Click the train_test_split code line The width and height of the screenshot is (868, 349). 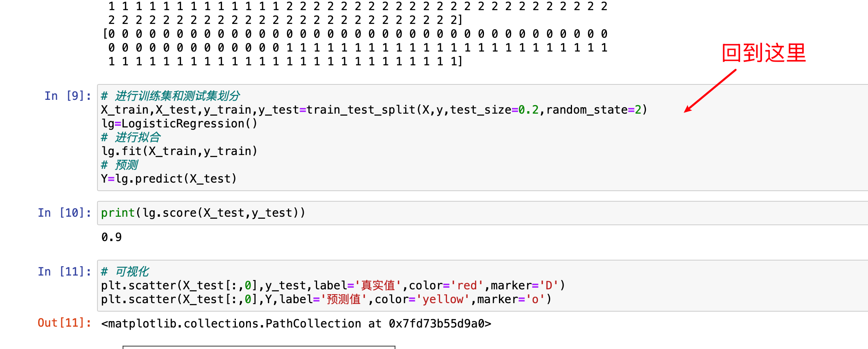[x=374, y=110]
